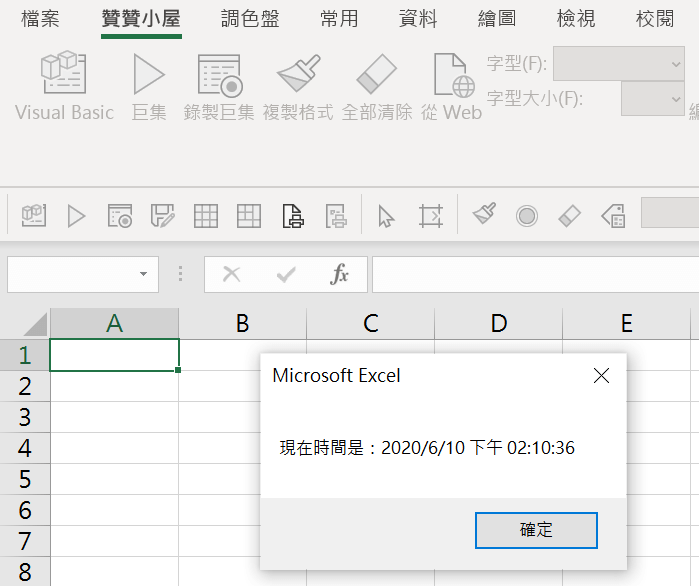Click the freeze panes grid icon
This screenshot has height=586, width=699.
(x=249, y=216)
